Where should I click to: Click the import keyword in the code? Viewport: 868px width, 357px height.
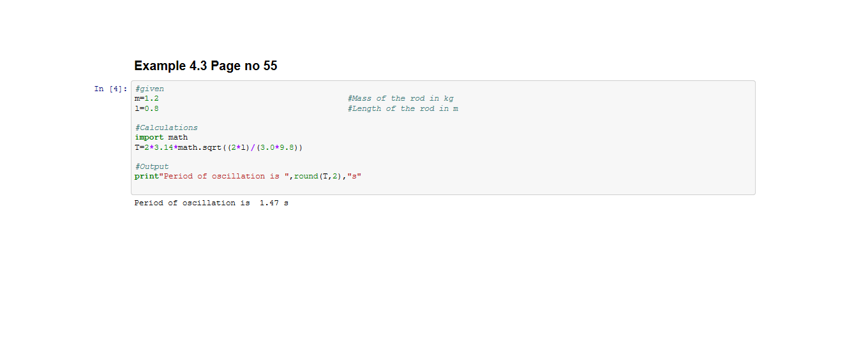[x=149, y=137]
